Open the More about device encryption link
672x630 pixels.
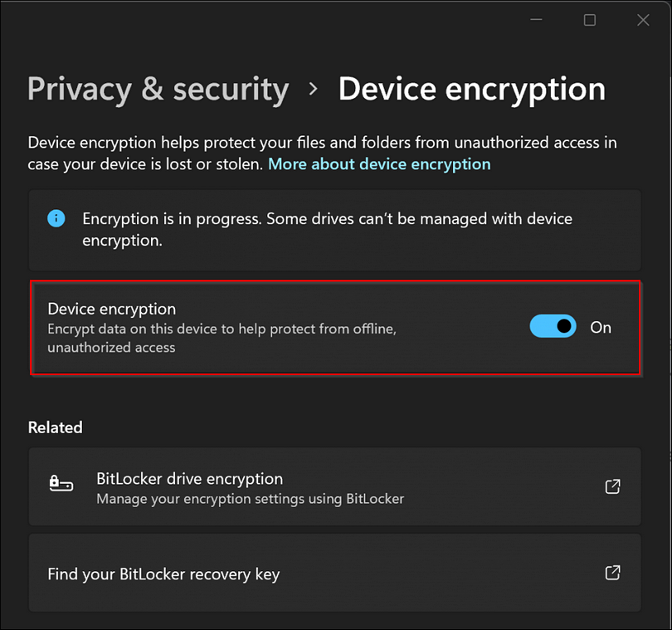[379, 164]
